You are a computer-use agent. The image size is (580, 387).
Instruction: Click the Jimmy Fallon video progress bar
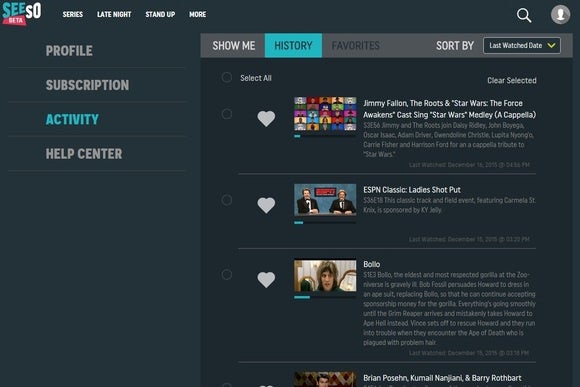tap(325, 136)
